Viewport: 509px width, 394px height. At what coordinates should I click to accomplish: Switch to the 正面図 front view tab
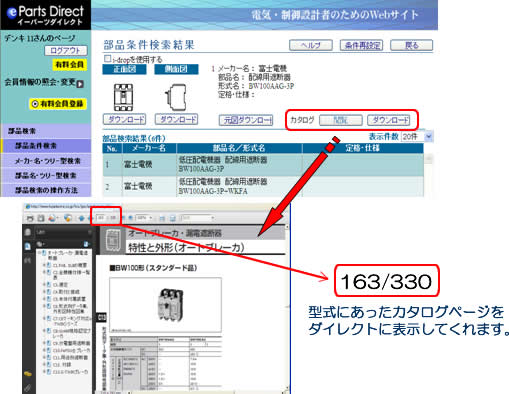[x=124, y=69]
